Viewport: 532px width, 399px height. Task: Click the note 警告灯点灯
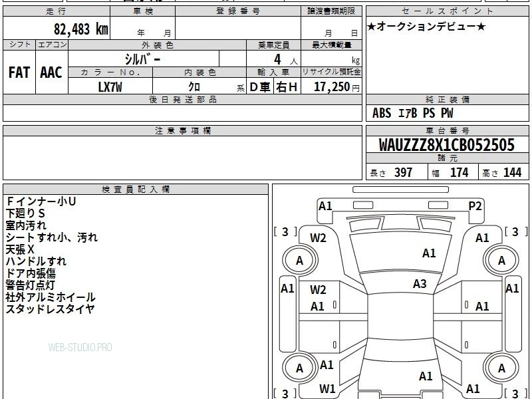(x=30, y=285)
